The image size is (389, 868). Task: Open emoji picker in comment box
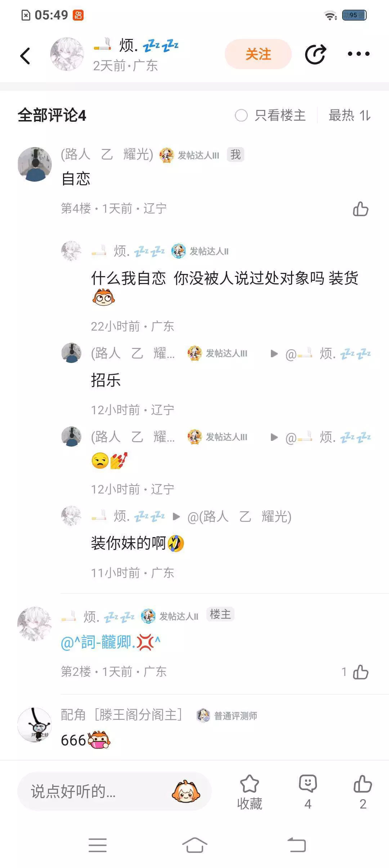pos(186,791)
